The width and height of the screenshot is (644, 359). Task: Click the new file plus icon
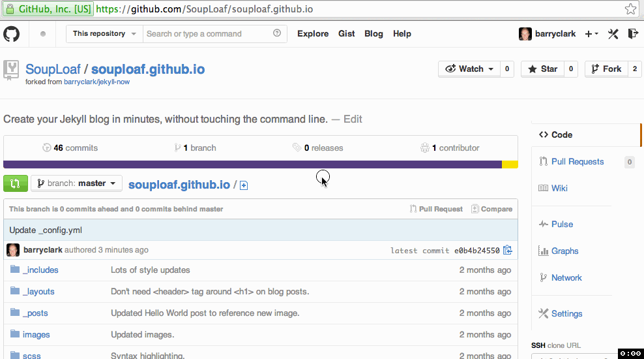244,185
